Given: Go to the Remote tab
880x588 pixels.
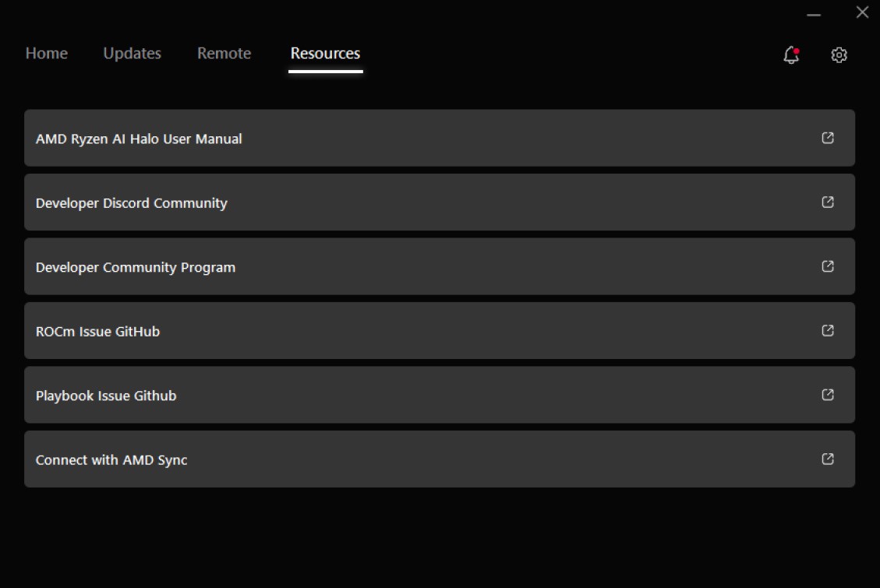Looking at the screenshot, I should tap(224, 53).
